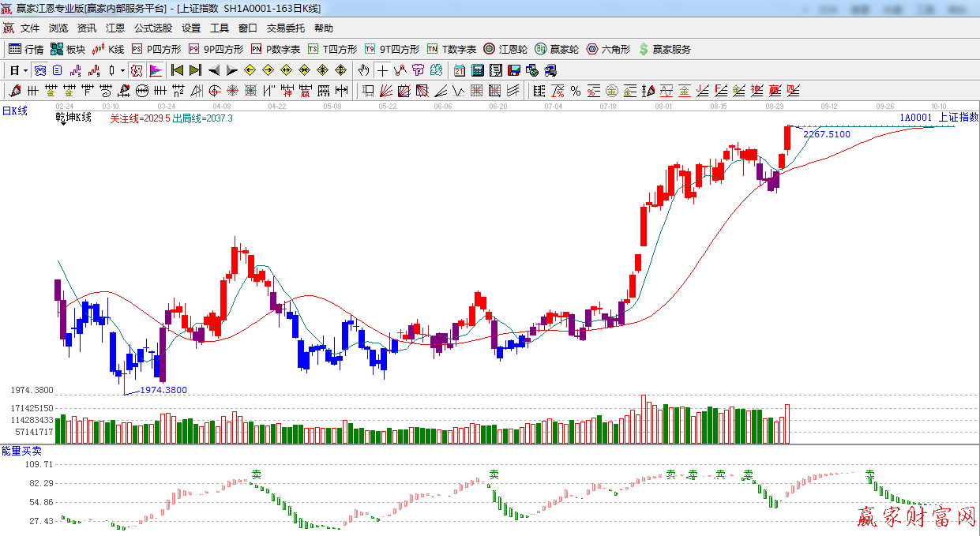Image resolution: width=980 pixels, height=536 pixels.
Task: Click the 能量买卖 indicator label
Action: [x=21, y=451]
